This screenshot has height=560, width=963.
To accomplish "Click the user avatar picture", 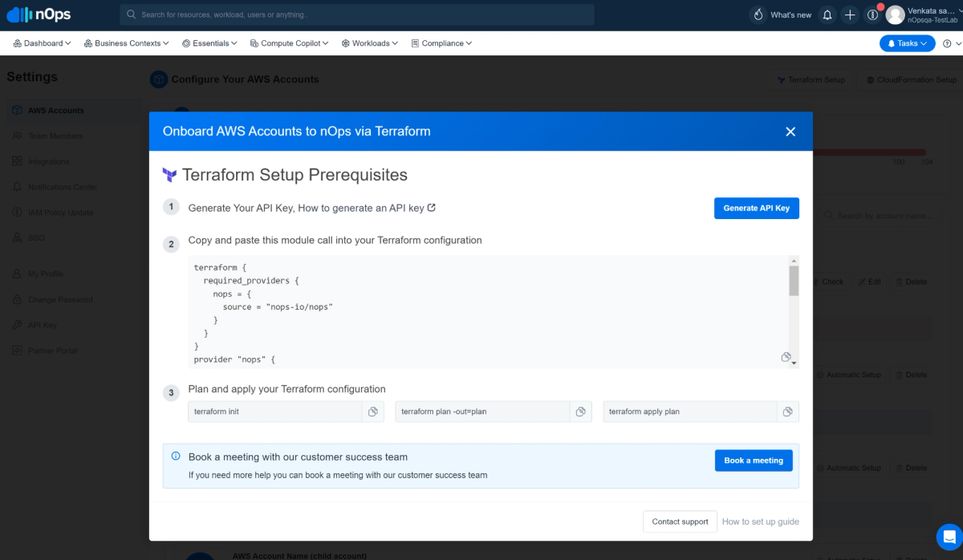I will click(x=895, y=14).
